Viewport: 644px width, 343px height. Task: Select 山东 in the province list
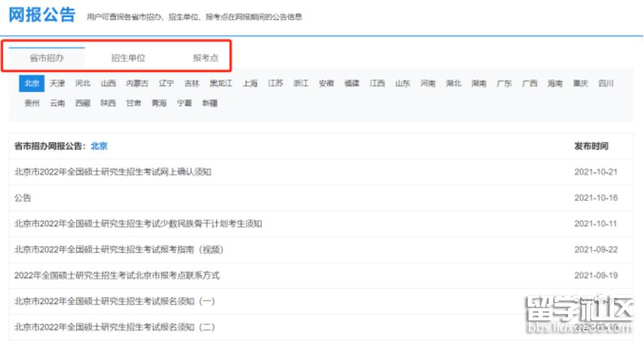click(x=403, y=83)
